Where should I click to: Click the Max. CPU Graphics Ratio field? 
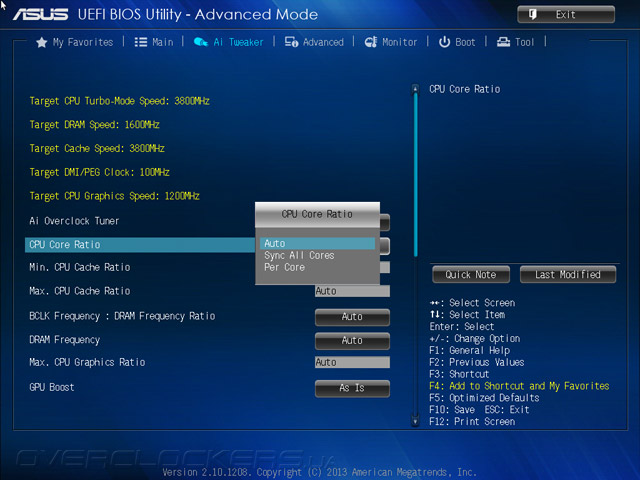pyautogui.click(x=352, y=362)
